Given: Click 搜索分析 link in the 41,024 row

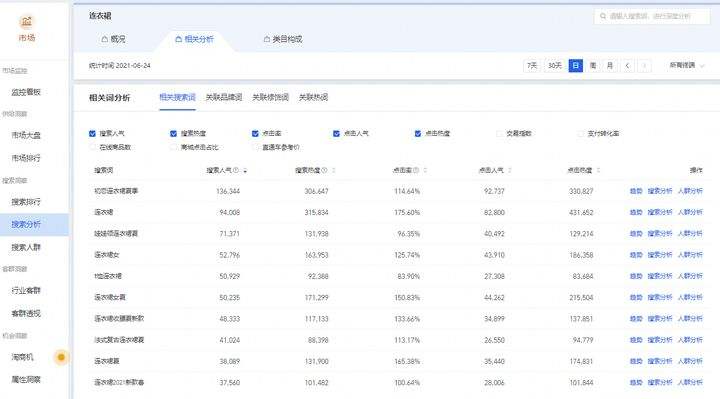Looking at the screenshot, I should pyautogui.click(x=660, y=340).
